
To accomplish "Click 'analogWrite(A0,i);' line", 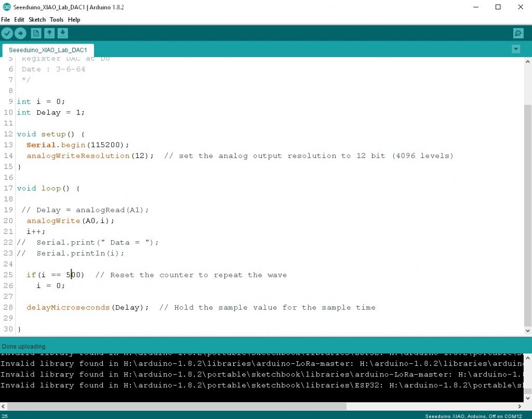I will pos(70,221).
